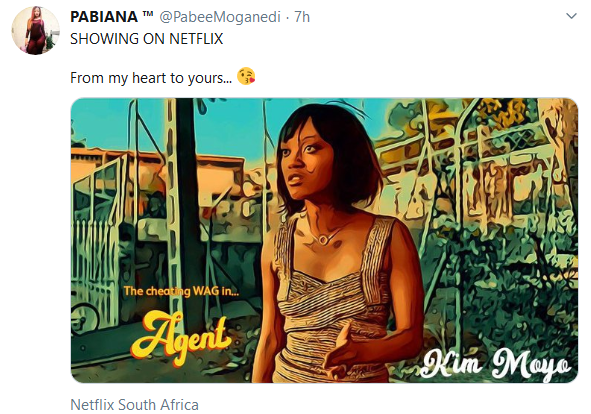
Task: Click the dark tree trunk in poster
Action: point(190,211)
